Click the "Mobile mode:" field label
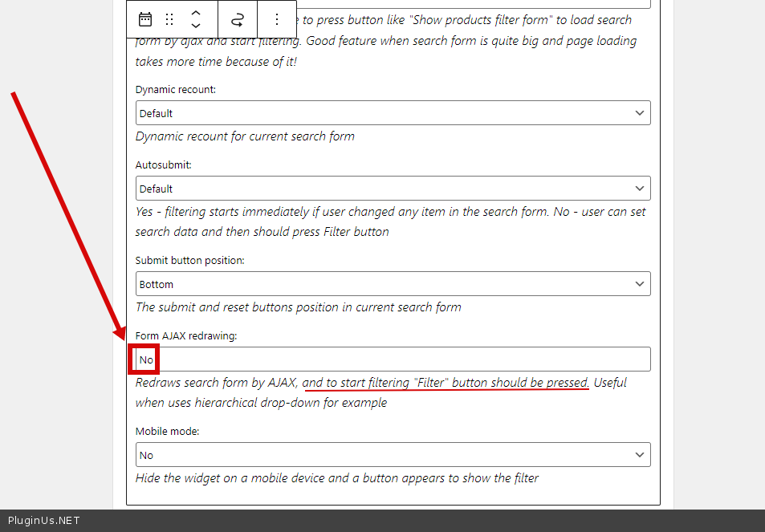The width and height of the screenshot is (765, 532). 167,432
